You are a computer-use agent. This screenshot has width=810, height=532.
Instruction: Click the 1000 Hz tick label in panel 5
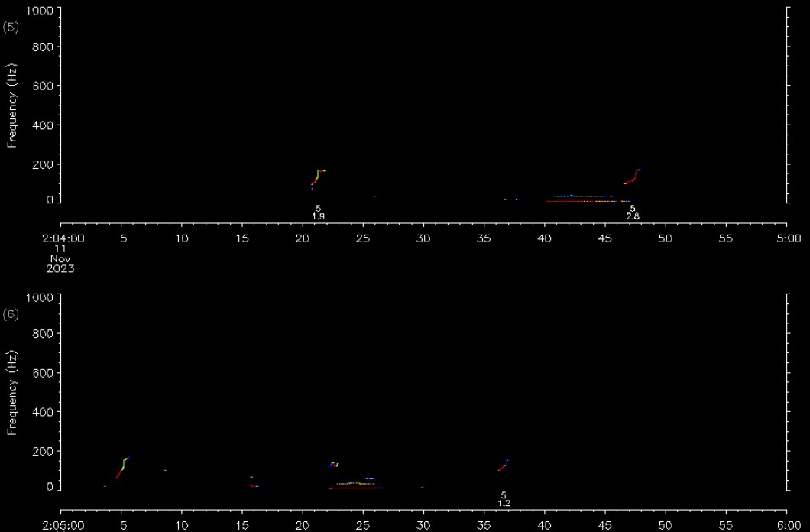[40, 11]
